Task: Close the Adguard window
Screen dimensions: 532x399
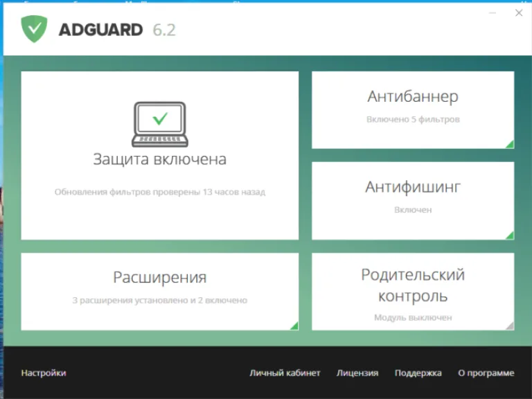Action: pos(519,13)
